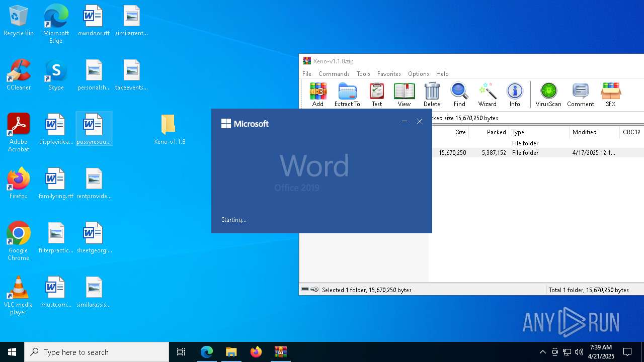The width and height of the screenshot is (644, 362).
Task: Click the VirusScan toolbar icon
Action: [x=548, y=95]
